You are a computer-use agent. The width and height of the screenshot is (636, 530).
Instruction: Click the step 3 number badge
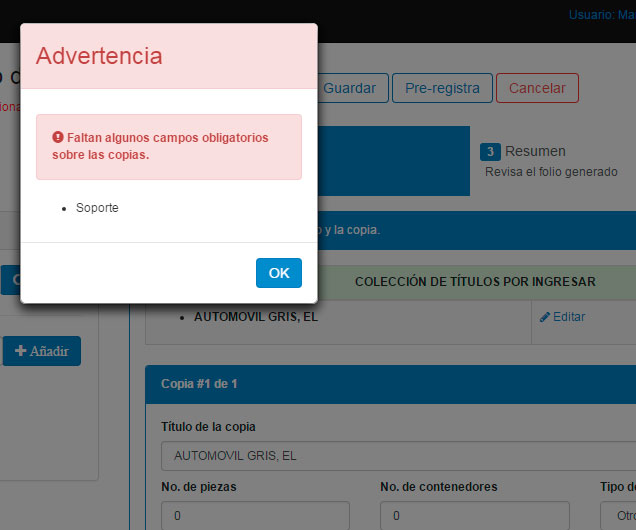(490, 152)
